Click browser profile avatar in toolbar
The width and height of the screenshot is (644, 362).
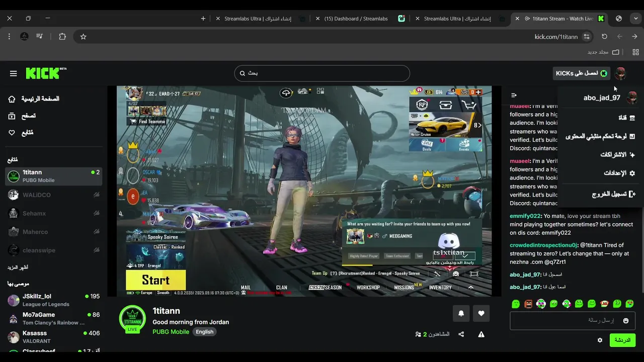tap(24, 37)
